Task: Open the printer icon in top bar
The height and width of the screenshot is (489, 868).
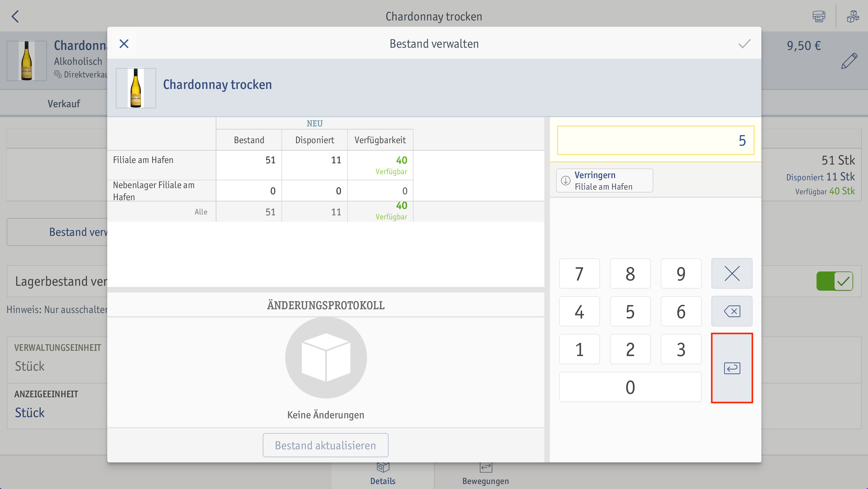Action: click(x=818, y=16)
